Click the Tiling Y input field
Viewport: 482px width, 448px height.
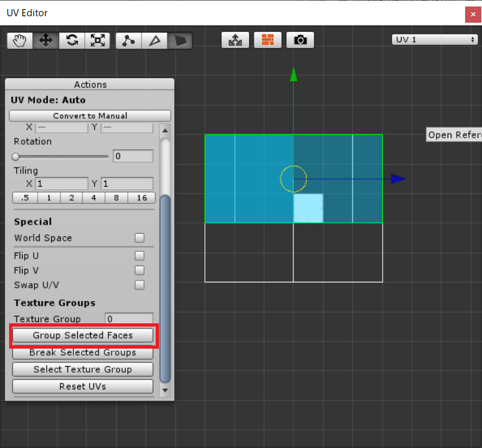coord(127,184)
